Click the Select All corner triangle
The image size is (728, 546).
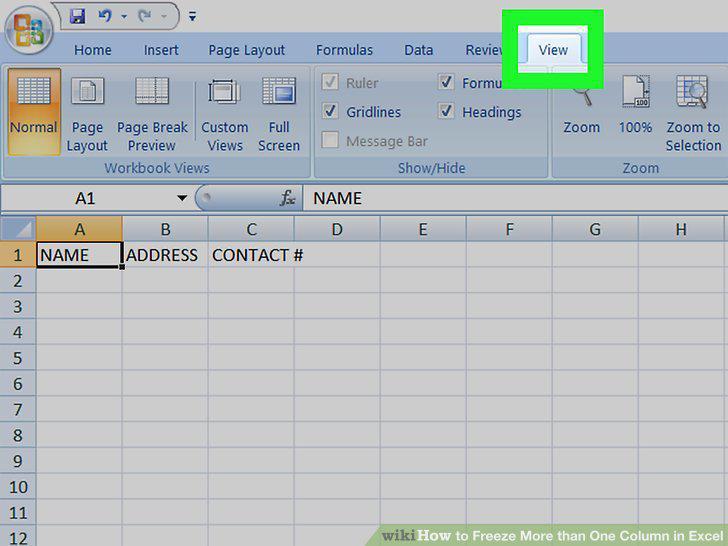(x=18, y=229)
